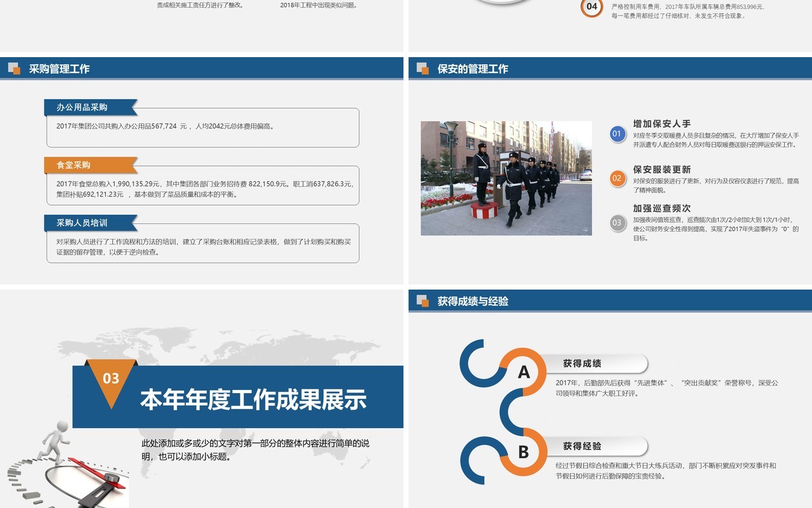Click the 食堂采购 orange ribbon label

pyautogui.click(x=91, y=165)
